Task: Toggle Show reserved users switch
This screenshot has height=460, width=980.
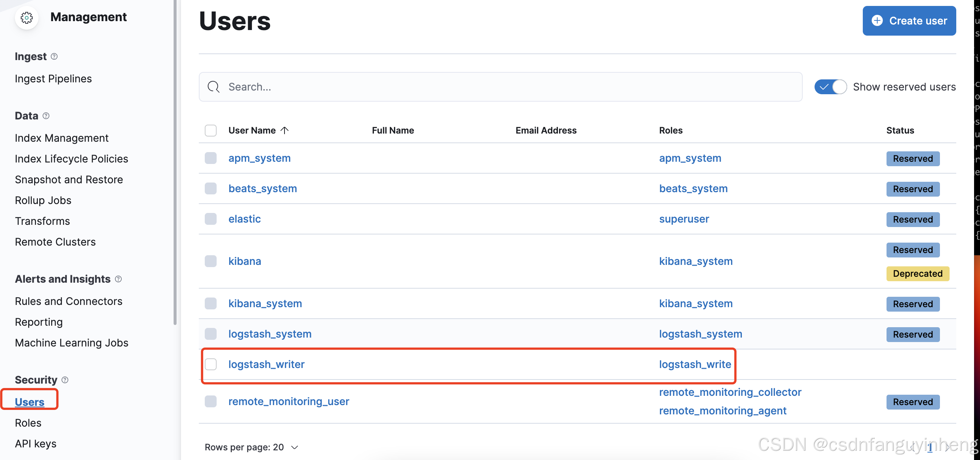Action: [x=830, y=87]
